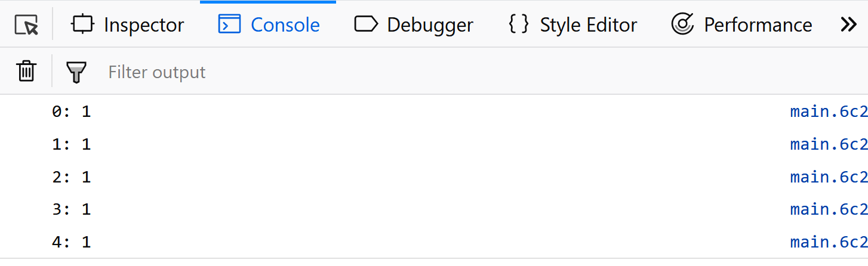The image size is (868, 266).
Task: Select the "2: 1" log message text
Action: pyautogui.click(x=72, y=177)
